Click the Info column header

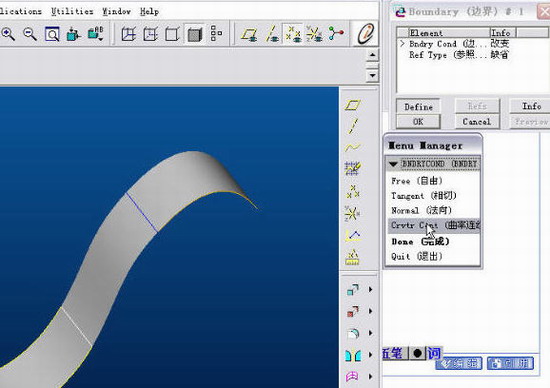click(x=503, y=33)
